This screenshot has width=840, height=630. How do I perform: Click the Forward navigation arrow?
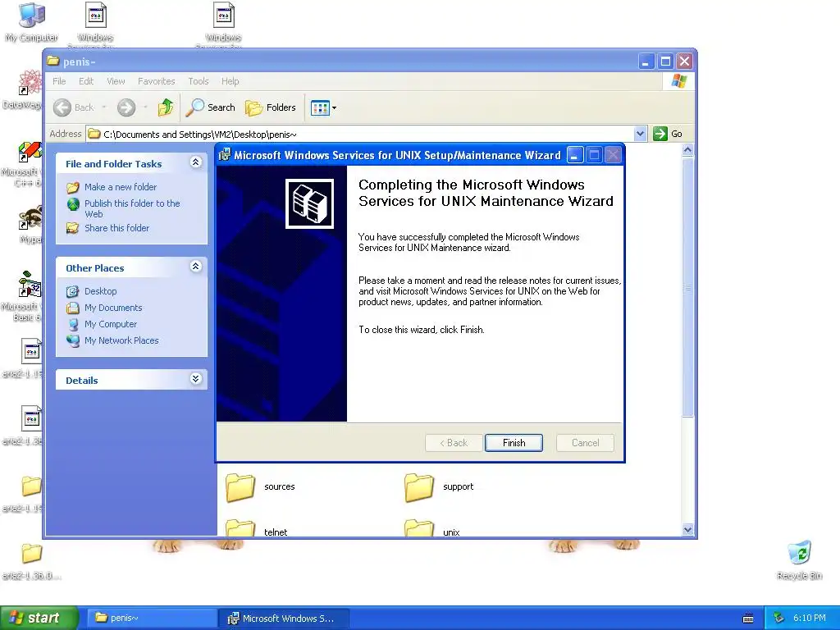126,107
